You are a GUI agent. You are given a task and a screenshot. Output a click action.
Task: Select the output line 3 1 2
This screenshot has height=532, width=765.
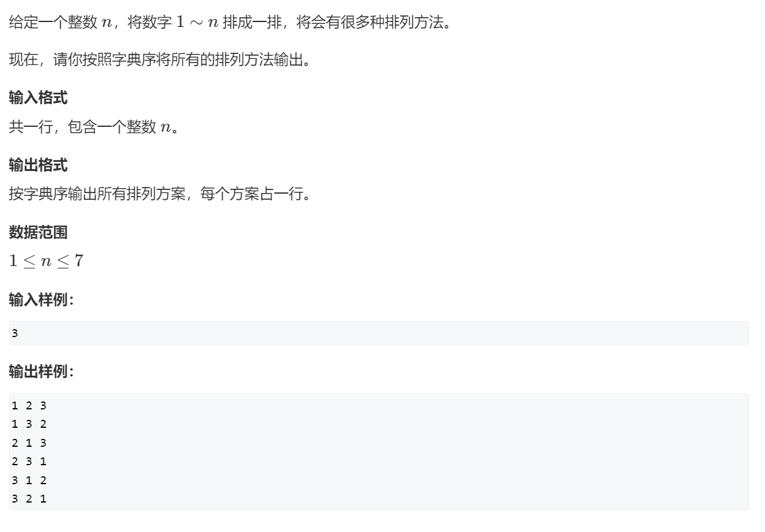tap(29, 480)
